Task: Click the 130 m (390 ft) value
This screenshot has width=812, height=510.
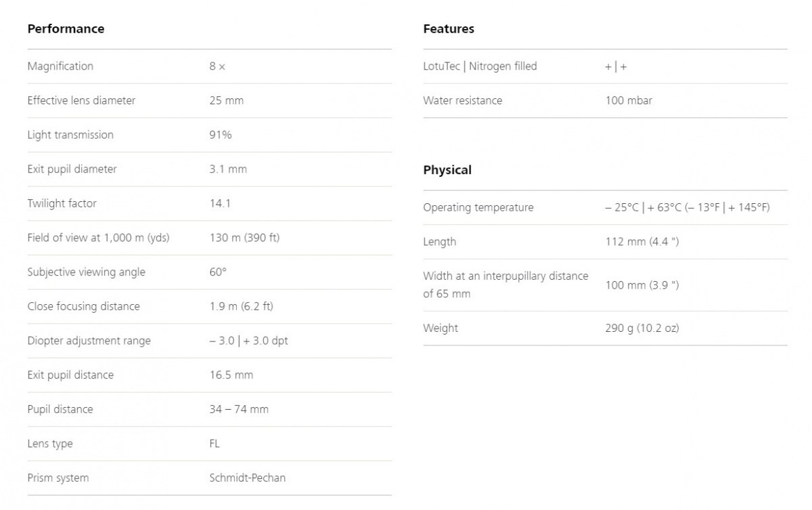Action: (x=244, y=238)
